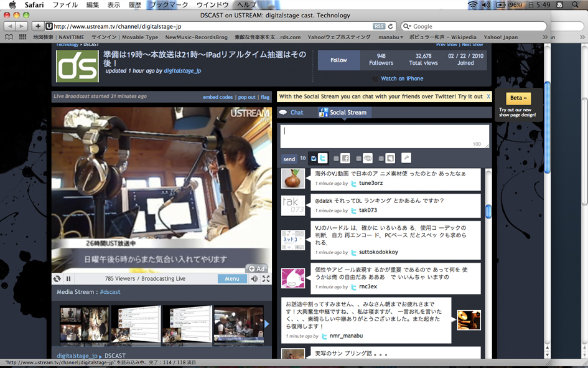Click into the message text box
Viewport: 588px width, 368px height.
(385, 136)
